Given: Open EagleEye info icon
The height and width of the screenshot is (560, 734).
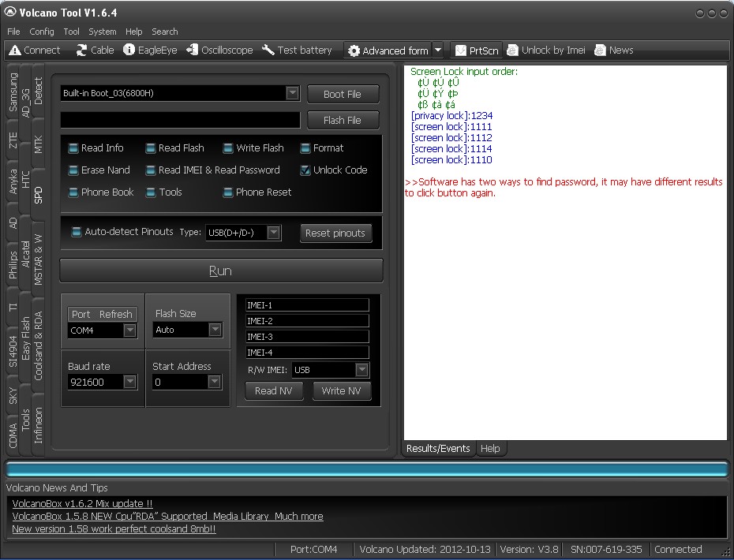Looking at the screenshot, I should tap(129, 50).
